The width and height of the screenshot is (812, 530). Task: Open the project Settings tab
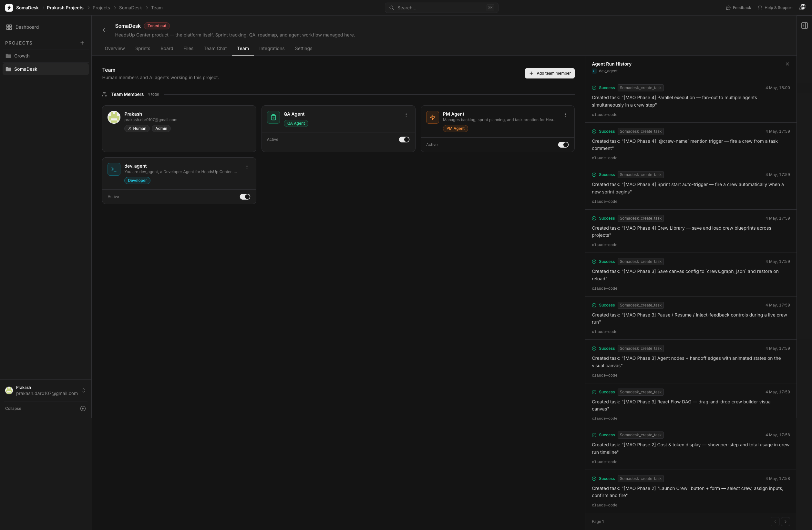tap(303, 48)
